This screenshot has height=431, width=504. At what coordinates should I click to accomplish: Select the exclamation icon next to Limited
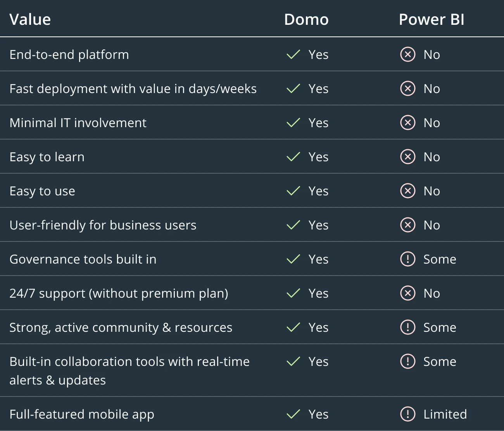pos(407,414)
